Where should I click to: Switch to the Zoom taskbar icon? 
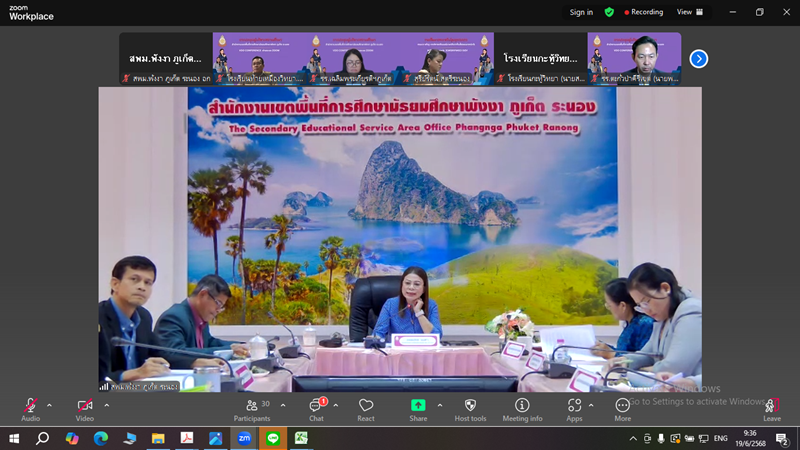(x=244, y=438)
